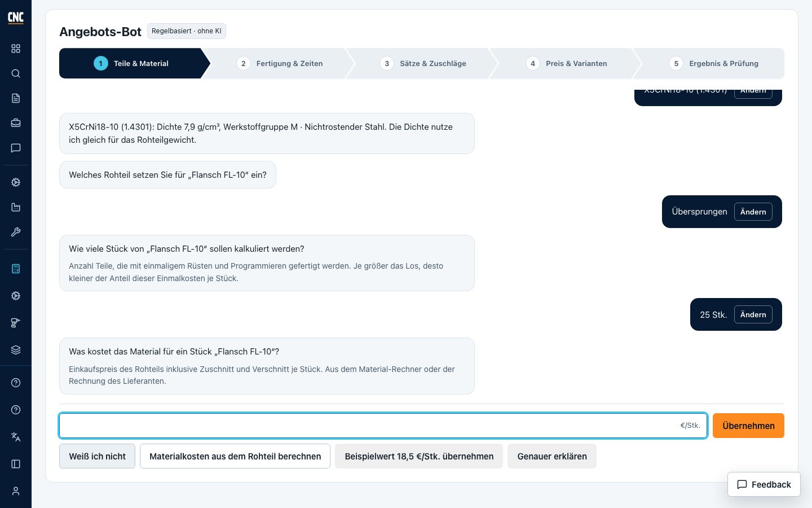The width and height of the screenshot is (812, 508).
Task: Click the factory icon in the sidebar
Action: point(16,207)
